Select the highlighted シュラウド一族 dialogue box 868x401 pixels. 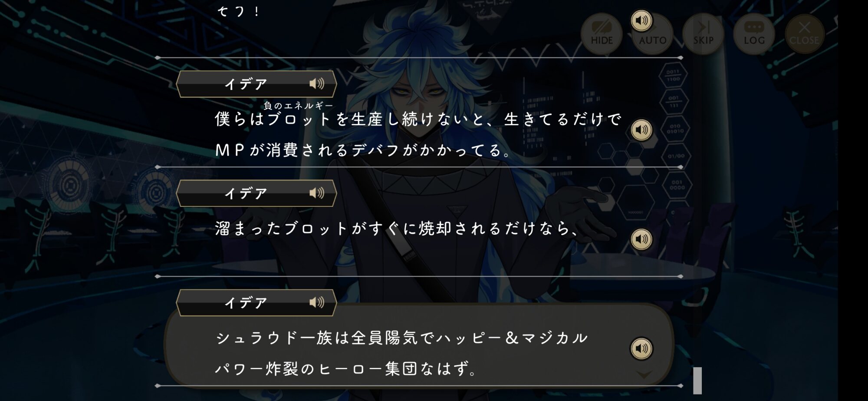pyautogui.click(x=419, y=345)
